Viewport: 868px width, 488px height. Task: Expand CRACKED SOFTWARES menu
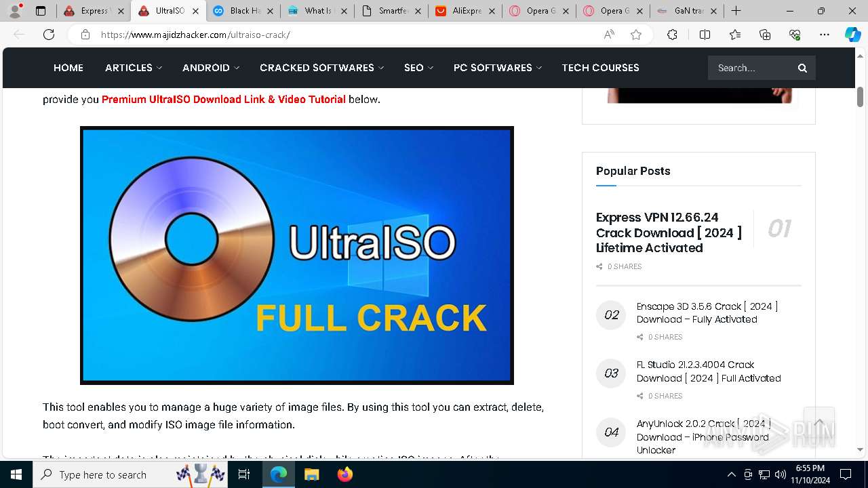point(321,68)
